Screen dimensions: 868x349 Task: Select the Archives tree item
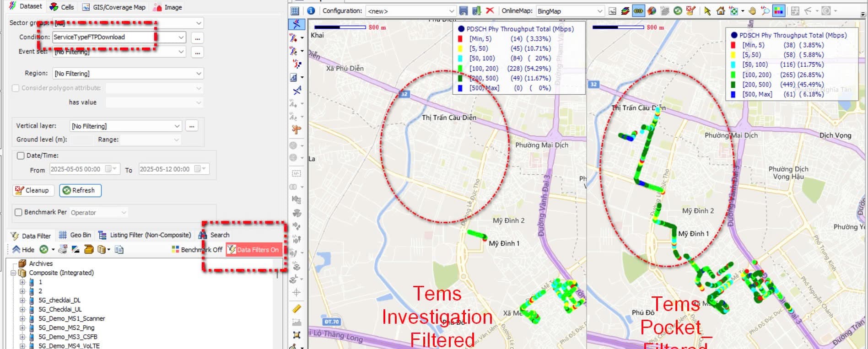pos(41,263)
